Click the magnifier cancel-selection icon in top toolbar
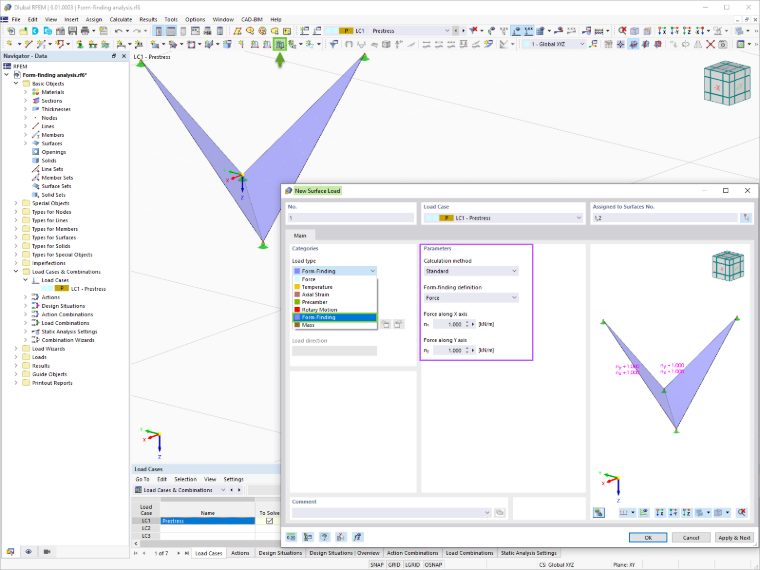Image resolution: width=760 pixels, height=570 pixels. pyautogui.click(x=622, y=31)
